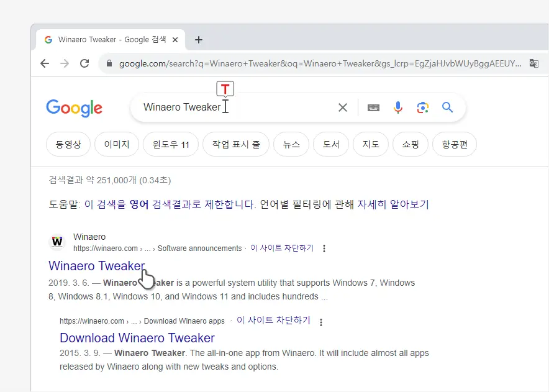Click the 자세히 알아보기 link
The image size is (549, 392).
click(x=392, y=204)
